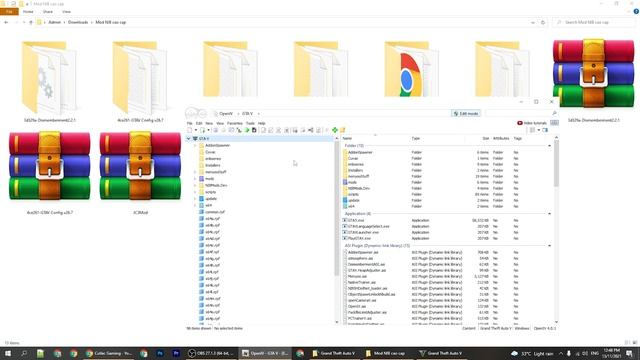Screen dimensions: 640x360
Task: Select NativeTrainer.asi in the file list
Action: (x=361, y=282)
